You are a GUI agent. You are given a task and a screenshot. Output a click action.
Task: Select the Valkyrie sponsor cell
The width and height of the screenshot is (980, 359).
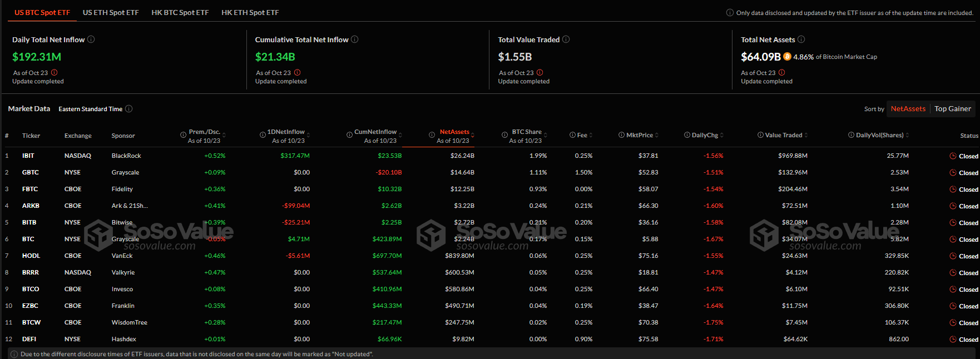(123, 272)
